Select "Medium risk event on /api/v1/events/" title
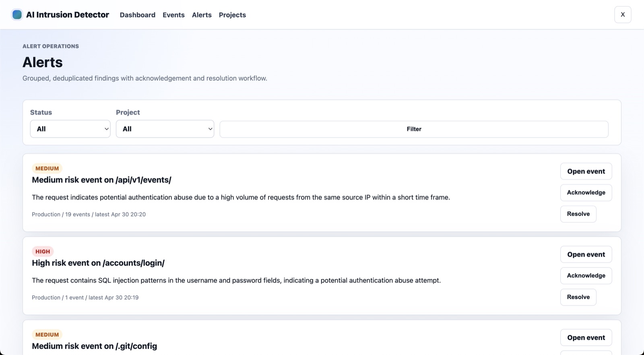Screen dimensions: 644x355 (x=101, y=180)
